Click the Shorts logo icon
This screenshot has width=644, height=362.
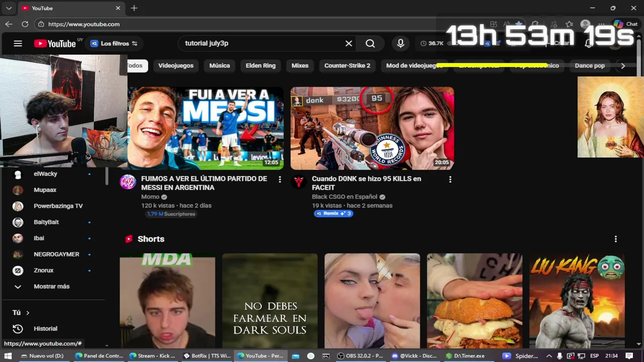(129, 239)
